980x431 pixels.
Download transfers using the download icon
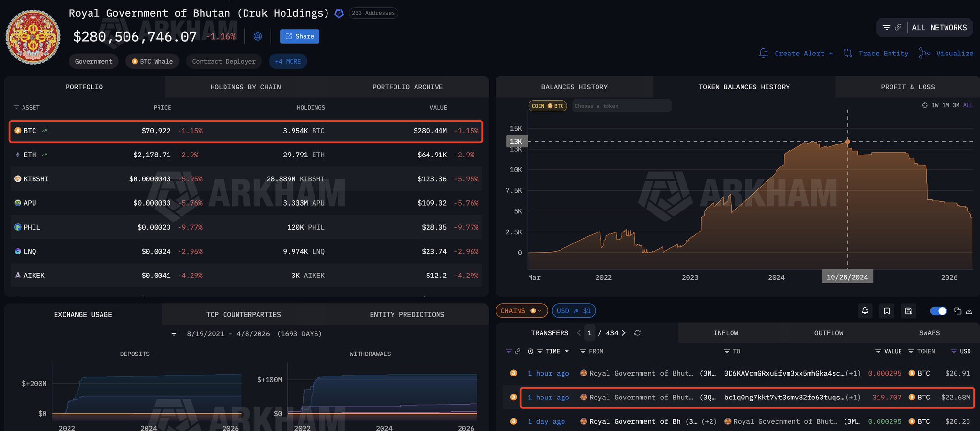[969, 311]
